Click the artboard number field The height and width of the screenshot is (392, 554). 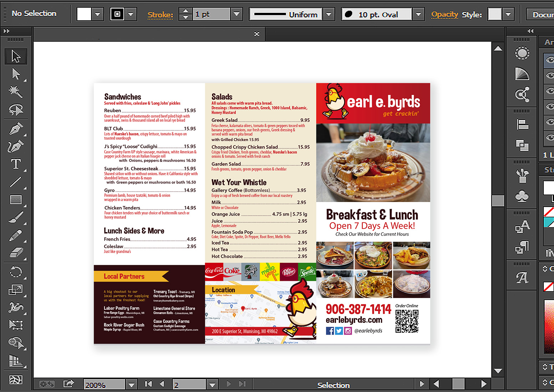(189, 385)
